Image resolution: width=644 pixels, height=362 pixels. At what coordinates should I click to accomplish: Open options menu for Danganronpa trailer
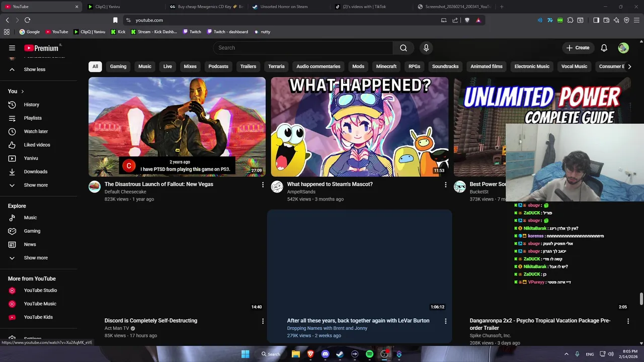(x=628, y=321)
